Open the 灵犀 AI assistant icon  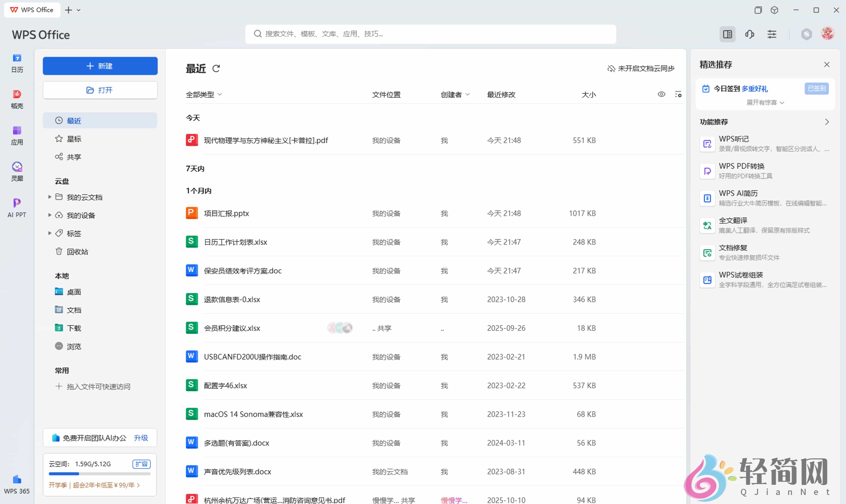click(x=17, y=171)
